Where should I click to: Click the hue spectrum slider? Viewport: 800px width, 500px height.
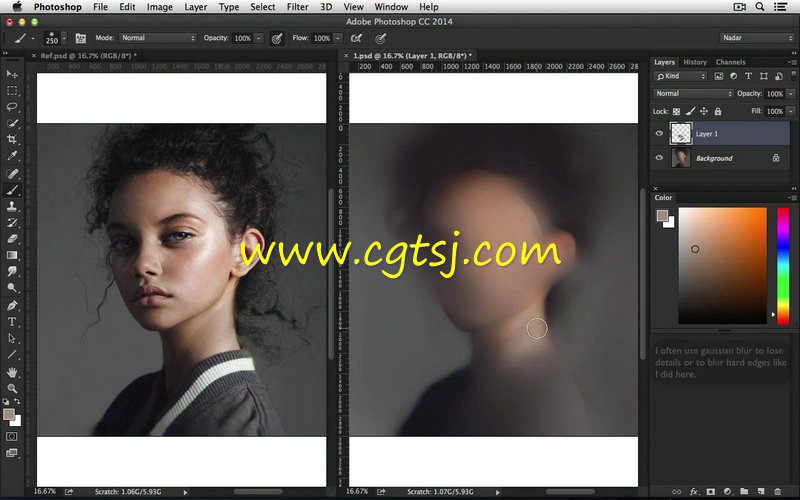pyautogui.click(x=783, y=265)
